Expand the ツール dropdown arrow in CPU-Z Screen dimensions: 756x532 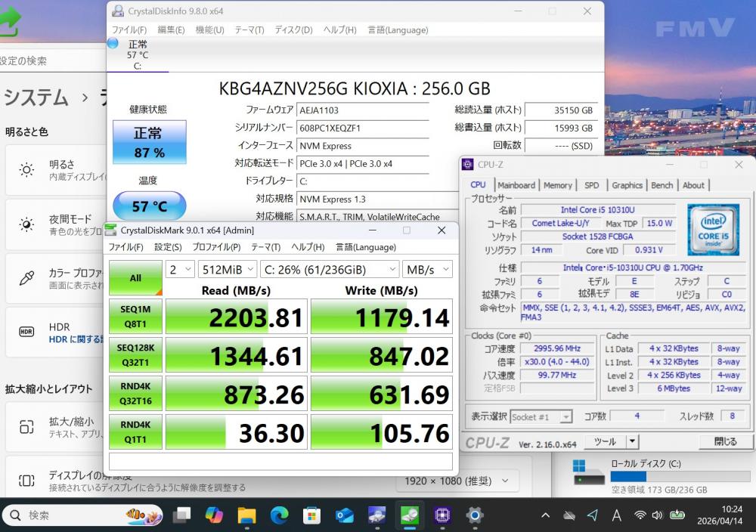[632, 442]
